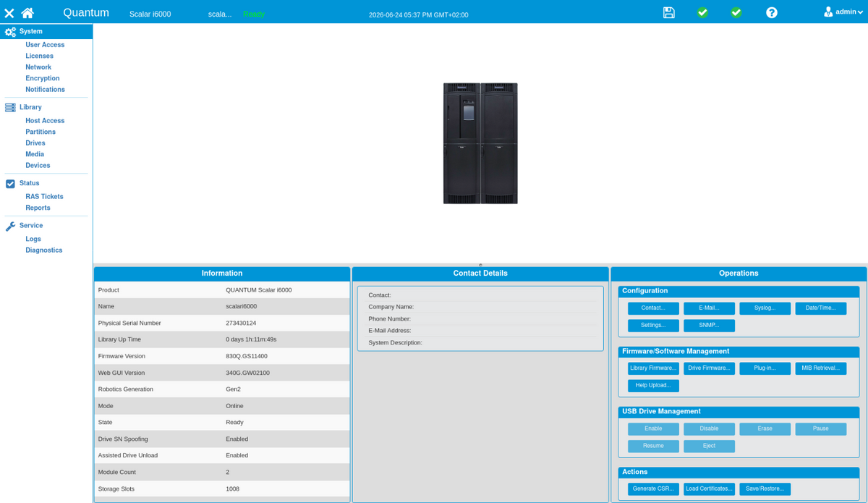
Task: Click the Status checkbox icon in sidebar
Action: [10, 184]
